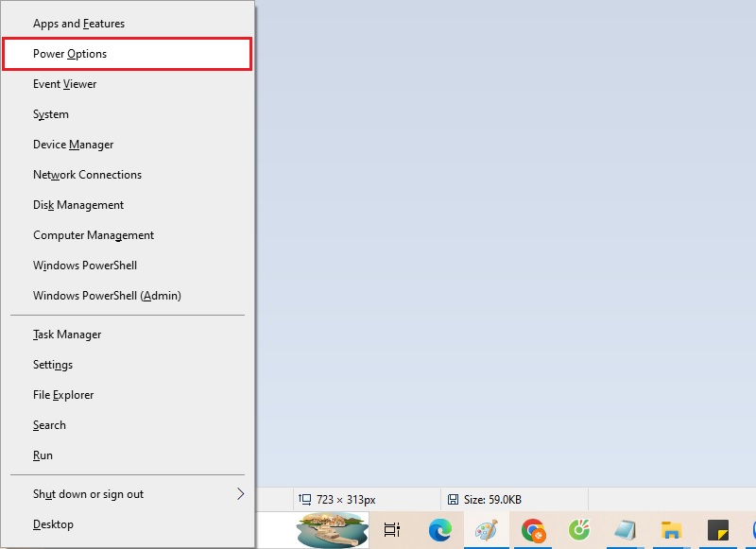Open File Explorer taskbar icon
Screen dimensions: 756x549
point(672,530)
